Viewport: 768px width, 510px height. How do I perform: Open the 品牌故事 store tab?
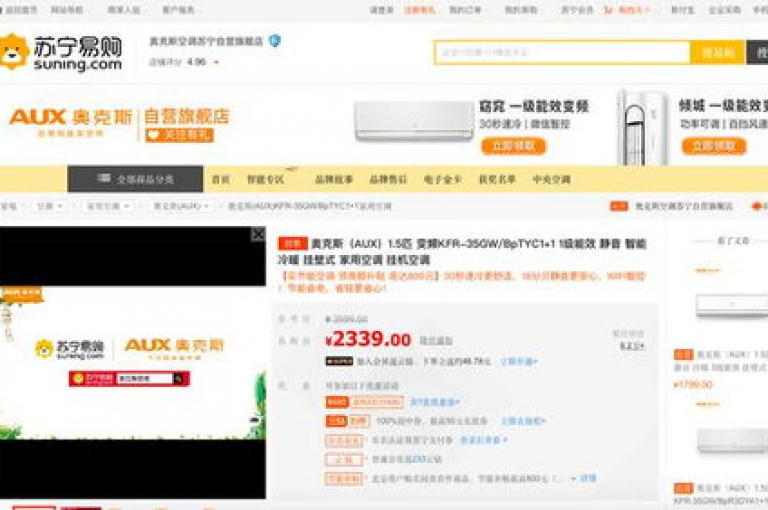tap(334, 179)
